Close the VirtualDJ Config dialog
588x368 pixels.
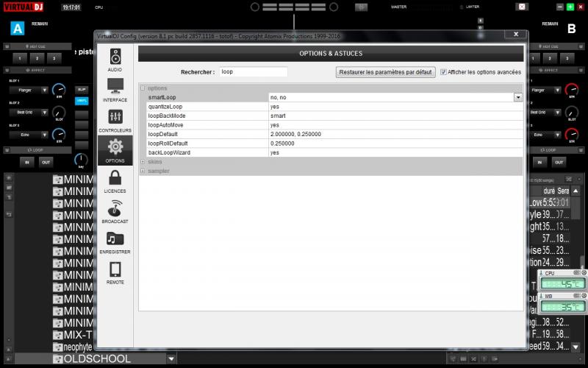coord(516,34)
